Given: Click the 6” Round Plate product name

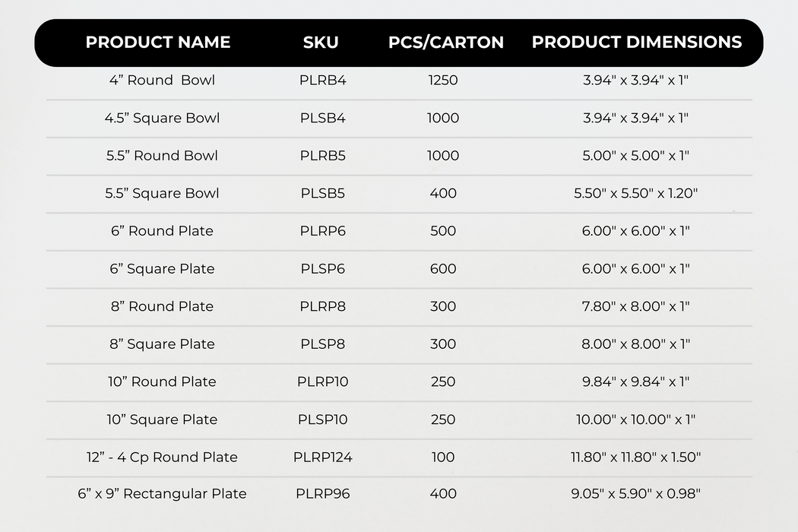Looking at the screenshot, I should pos(162,231).
